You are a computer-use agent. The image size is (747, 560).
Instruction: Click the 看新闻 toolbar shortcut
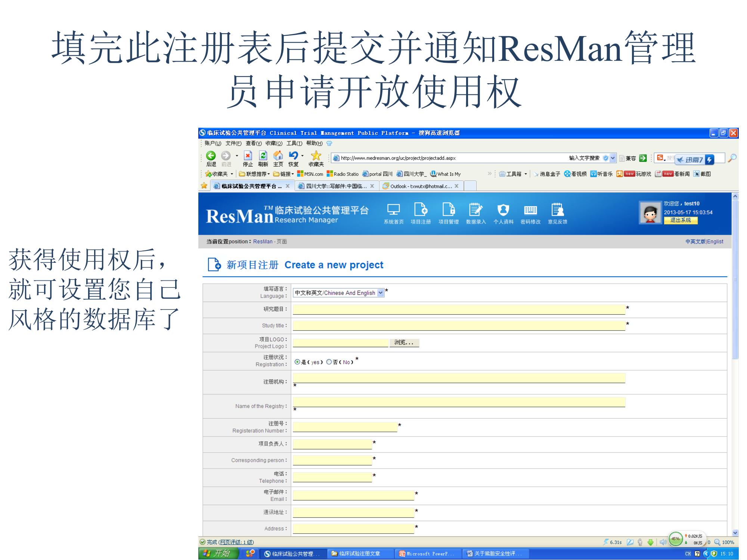point(672,174)
